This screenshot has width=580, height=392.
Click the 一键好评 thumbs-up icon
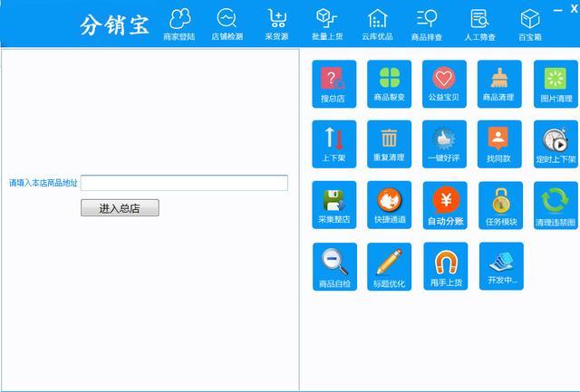pos(444,144)
